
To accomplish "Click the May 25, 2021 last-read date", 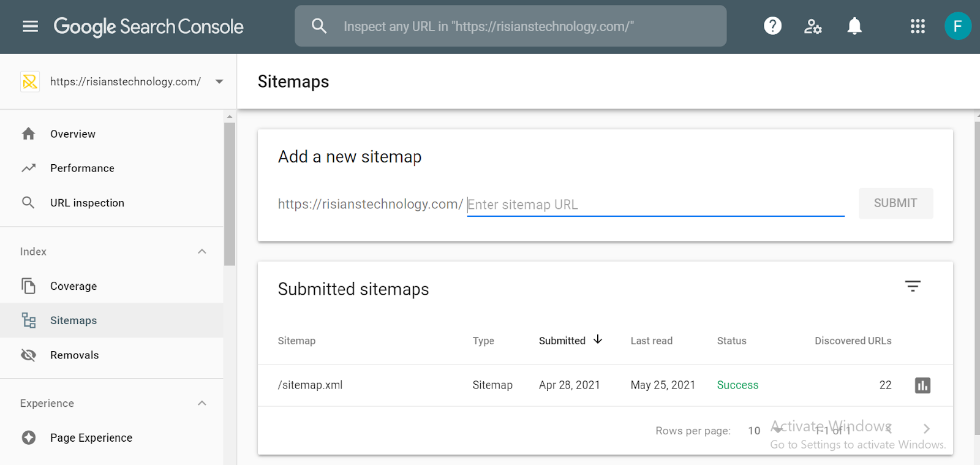I will (x=663, y=385).
